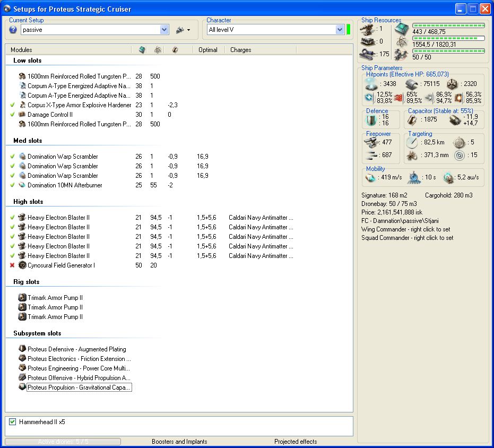This screenshot has height=448, width=494.
Task: Sort by the Optimal column header
Action: pos(208,50)
